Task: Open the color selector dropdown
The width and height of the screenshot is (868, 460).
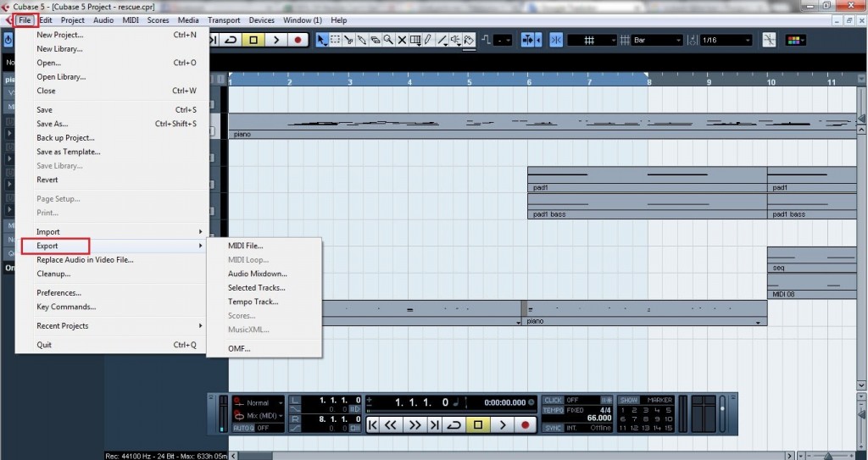Action: pyautogui.click(x=796, y=40)
